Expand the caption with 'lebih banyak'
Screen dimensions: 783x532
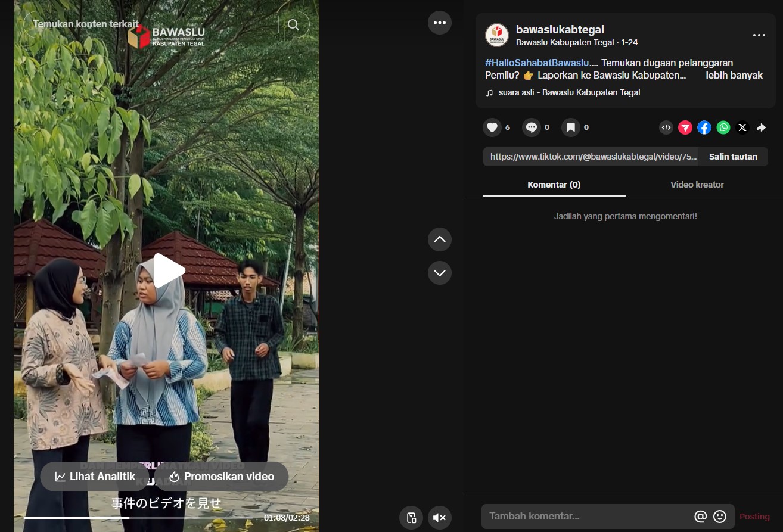click(734, 75)
